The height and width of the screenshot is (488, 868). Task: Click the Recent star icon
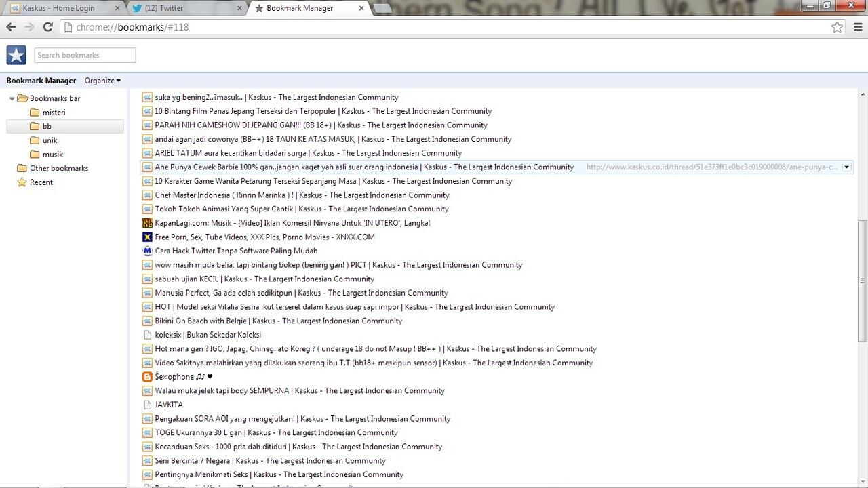point(22,182)
